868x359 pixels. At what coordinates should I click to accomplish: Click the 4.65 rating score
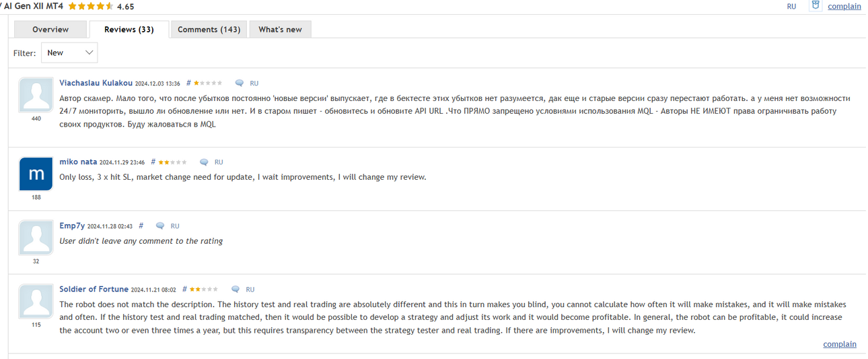pyautogui.click(x=126, y=7)
